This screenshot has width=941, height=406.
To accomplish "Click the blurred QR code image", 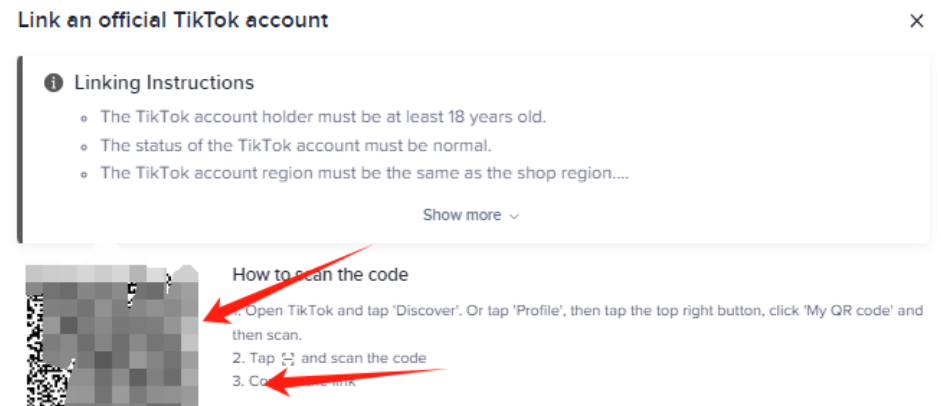I will coord(112,332).
